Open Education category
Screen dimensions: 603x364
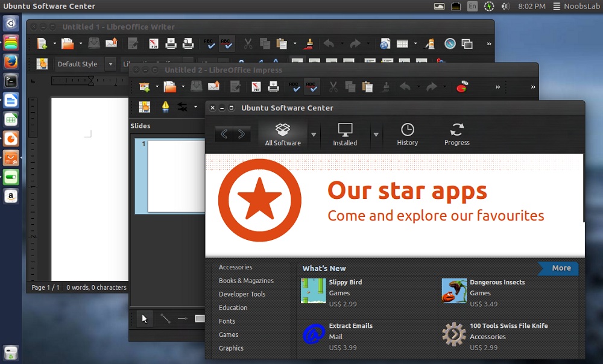coord(233,307)
